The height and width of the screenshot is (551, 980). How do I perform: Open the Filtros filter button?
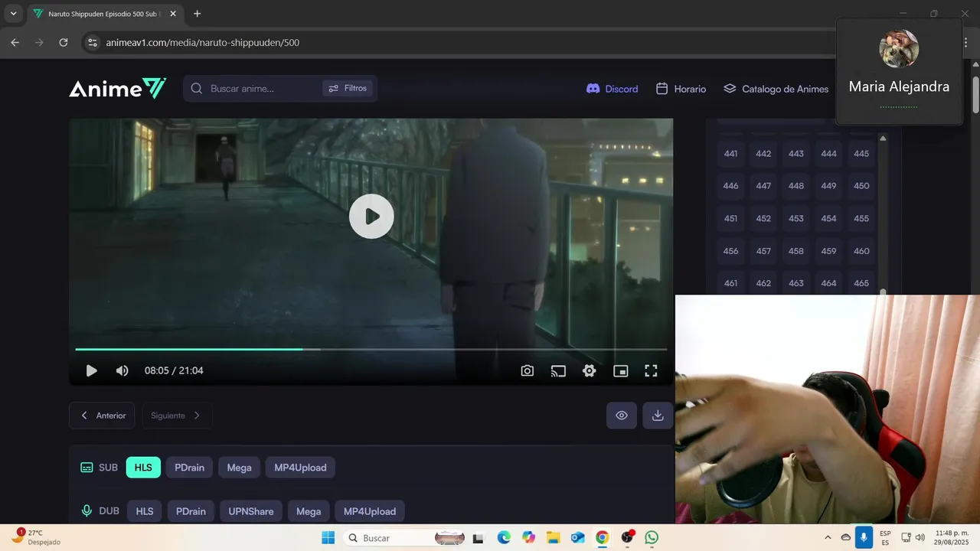pyautogui.click(x=348, y=88)
